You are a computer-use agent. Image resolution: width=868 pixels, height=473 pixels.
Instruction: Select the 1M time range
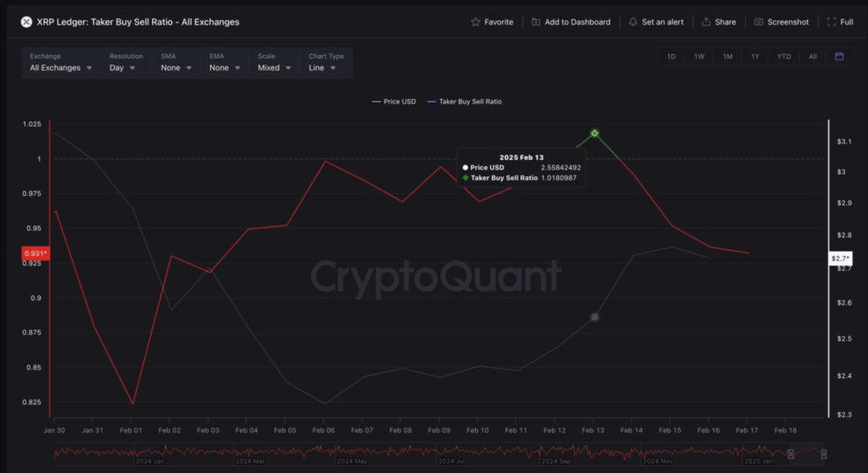pos(727,57)
